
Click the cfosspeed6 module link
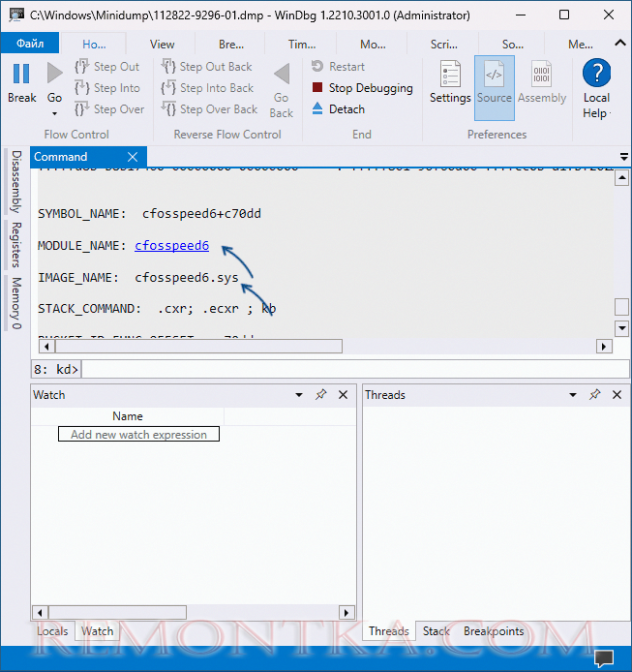(172, 246)
